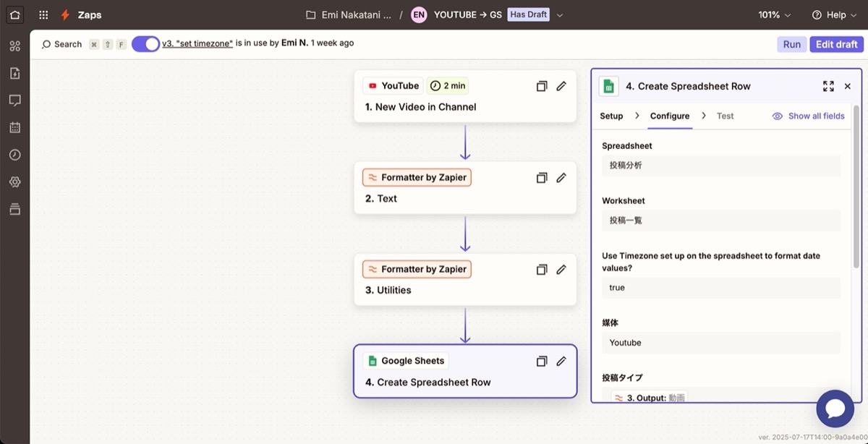Duplicate the Formatter Text step

(541, 178)
